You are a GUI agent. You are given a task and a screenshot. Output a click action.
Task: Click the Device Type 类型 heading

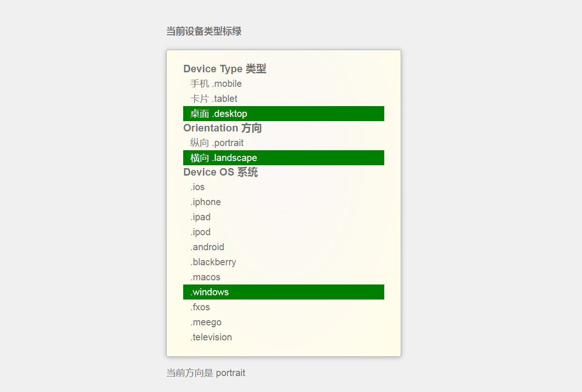point(225,69)
